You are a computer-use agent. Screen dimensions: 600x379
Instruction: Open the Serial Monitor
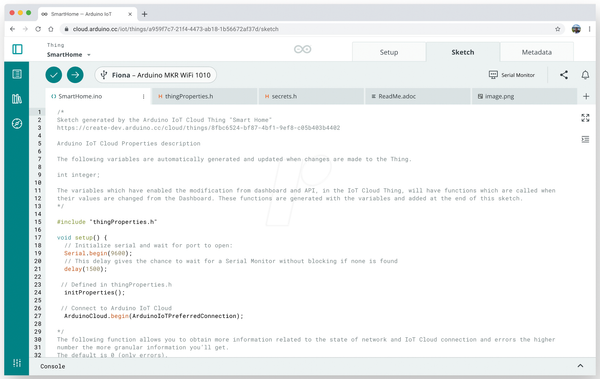pyautogui.click(x=512, y=75)
